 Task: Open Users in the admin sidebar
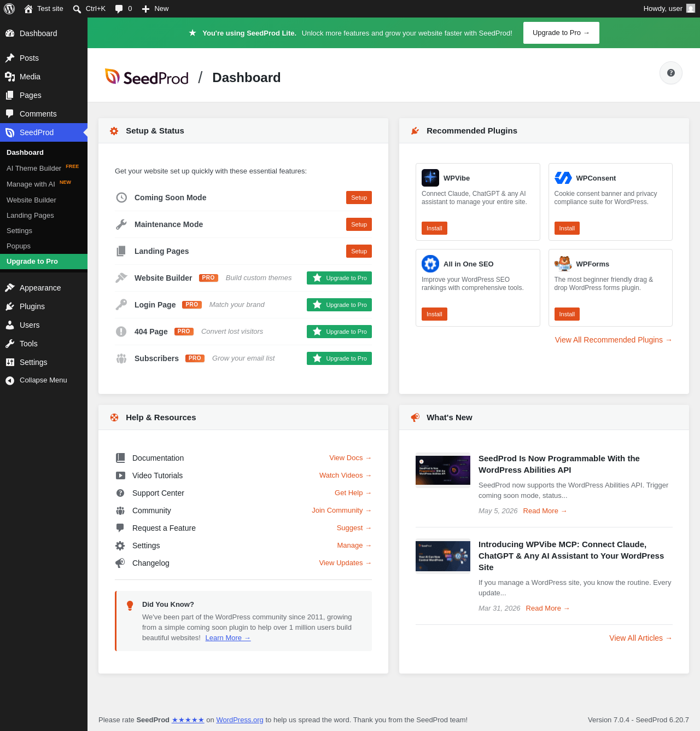[x=44, y=325]
